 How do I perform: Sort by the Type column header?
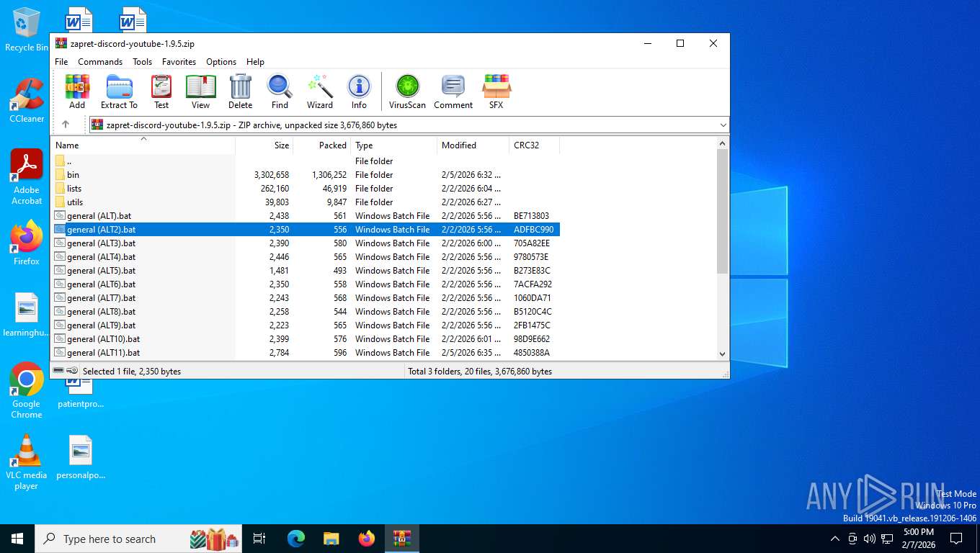click(393, 145)
